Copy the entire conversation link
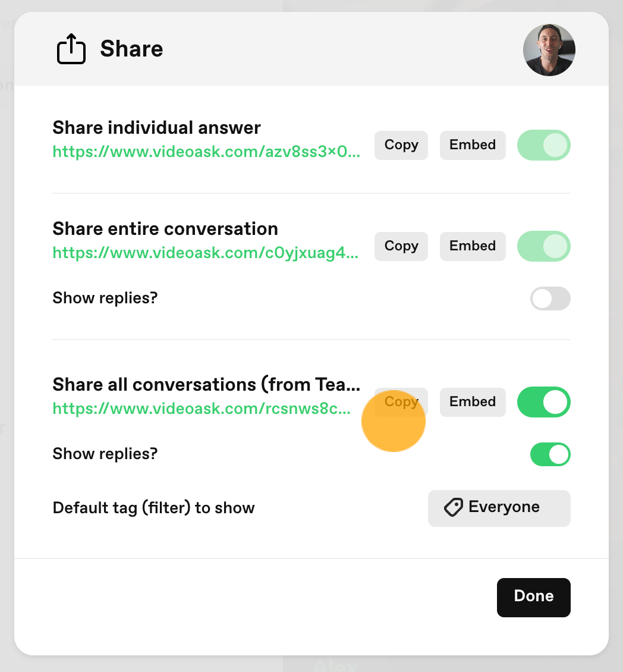 [x=401, y=246]
